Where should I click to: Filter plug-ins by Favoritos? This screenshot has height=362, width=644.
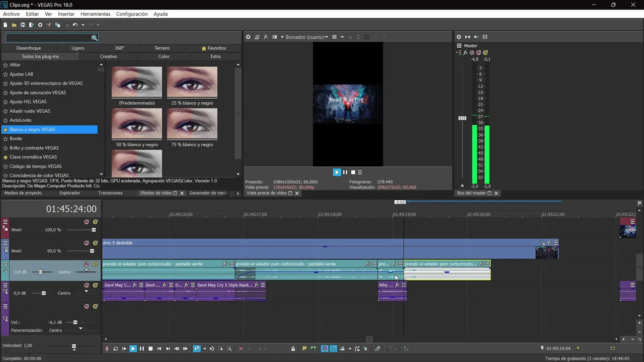[214, 48]
